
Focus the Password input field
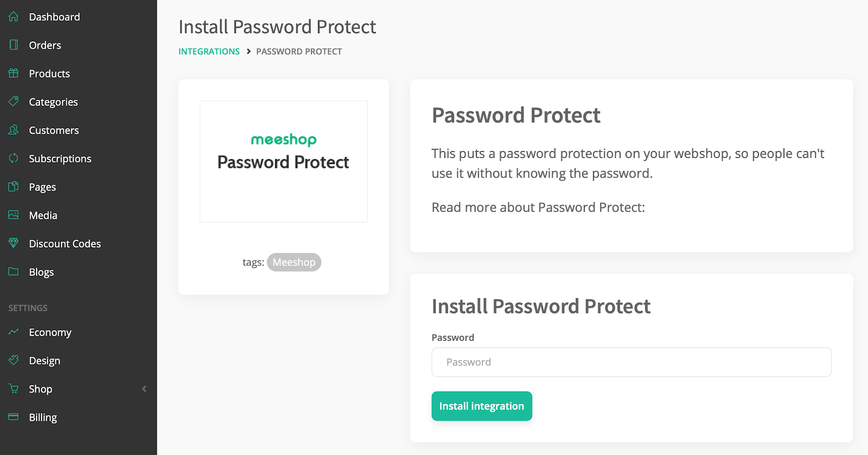[x=631, y=362]
